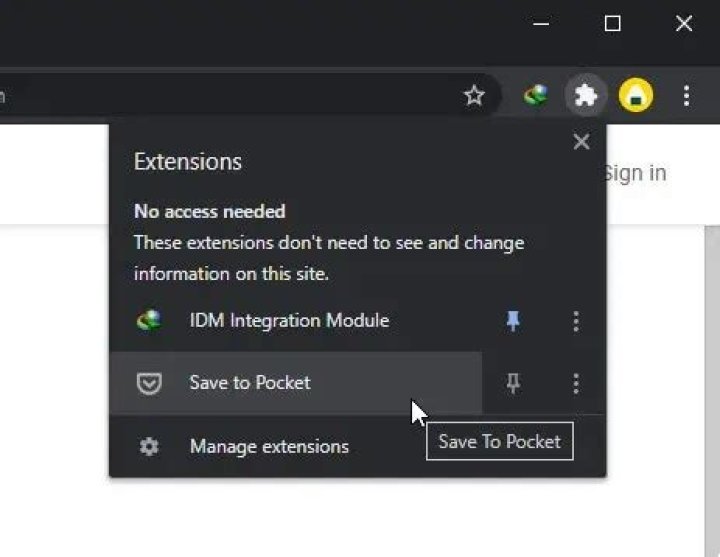720x557 pixels.
Task: Open the IDM extension icon in the toolbar
Action: coord(536,96)
